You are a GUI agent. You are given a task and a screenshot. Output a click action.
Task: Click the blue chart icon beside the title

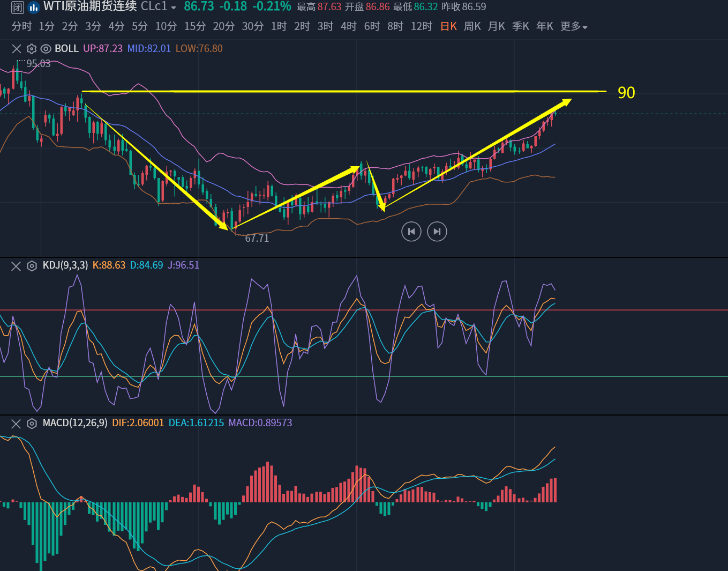click(x=34, y=8)
